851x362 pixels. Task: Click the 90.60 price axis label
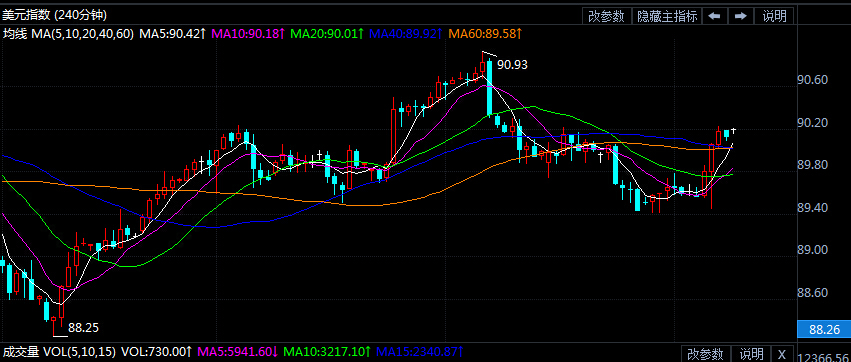point(812,80)
